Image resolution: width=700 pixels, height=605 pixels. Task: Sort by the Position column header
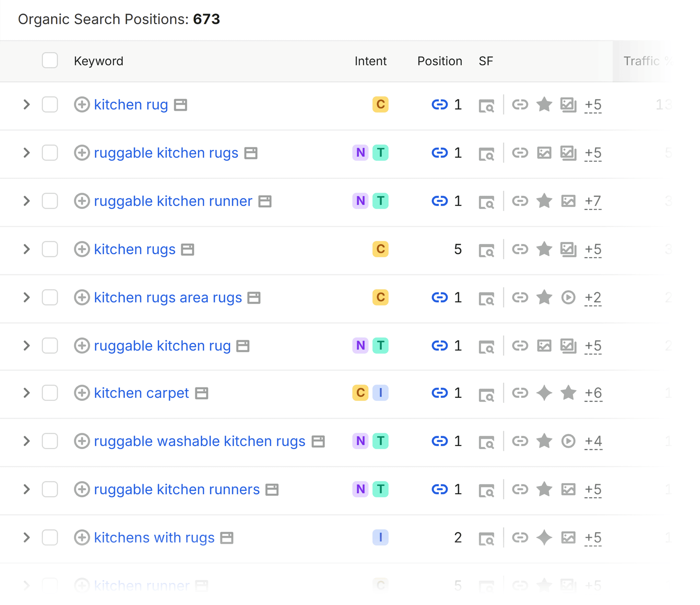440,61
